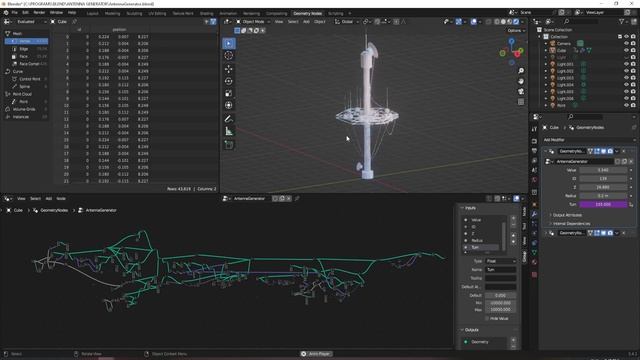The height and width of the screenshot is (360, 640).
Task: Hide Light.001 using its eye icon
Action: tap(626, 64)
